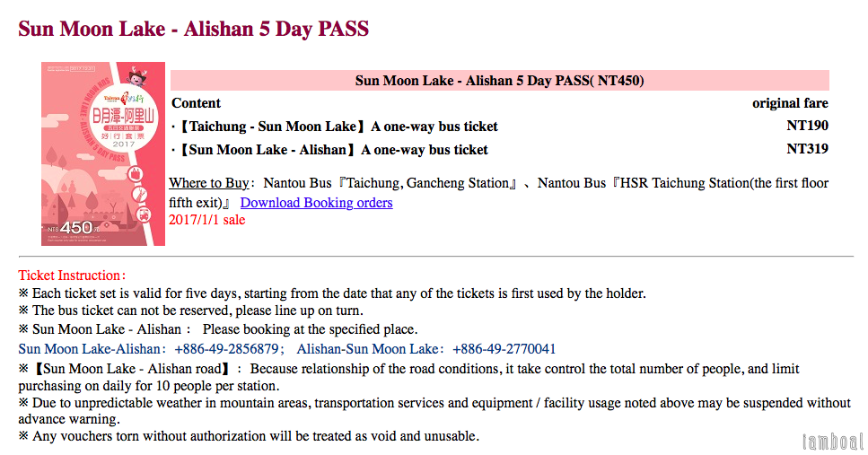Click the page title Sun Moon Lake - Alishan 5 Day PASS
Viewport: 868px width, 455px height.
pos(193,29)
